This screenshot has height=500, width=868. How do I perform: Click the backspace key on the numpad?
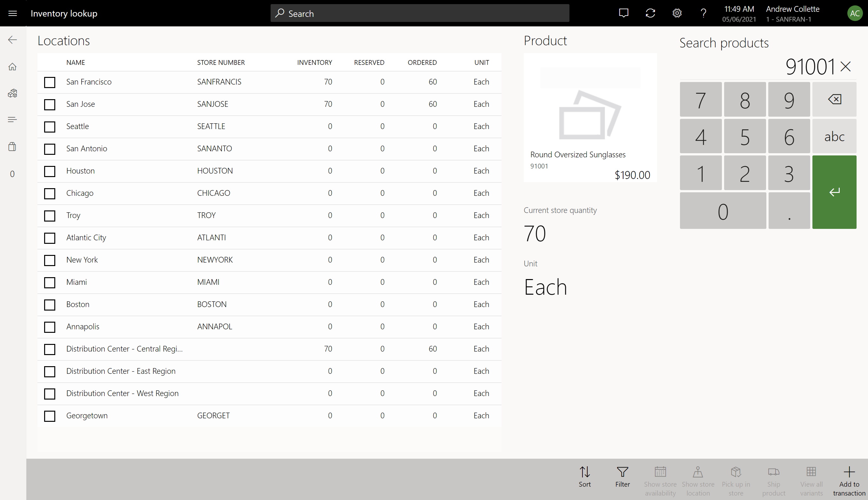click(834, 99)
